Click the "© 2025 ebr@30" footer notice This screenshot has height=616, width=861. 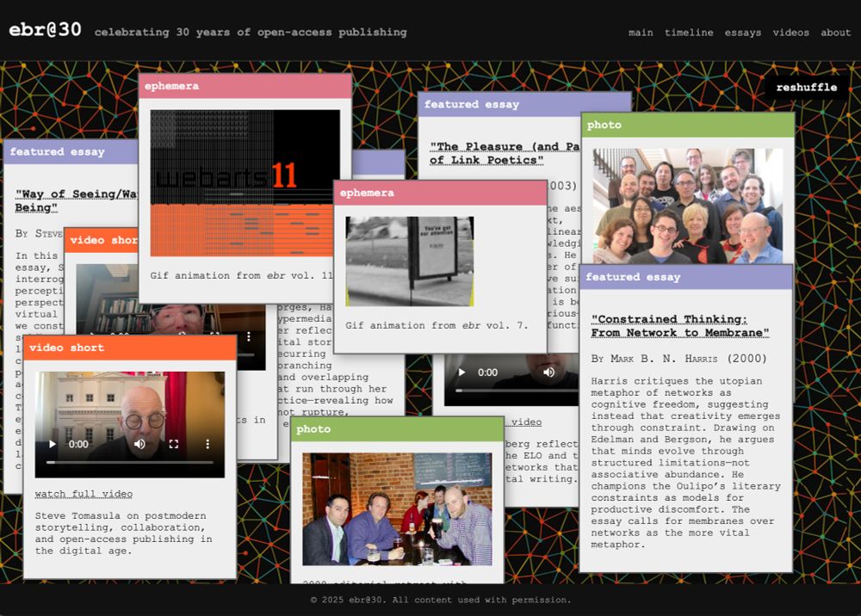pos(441,601)
